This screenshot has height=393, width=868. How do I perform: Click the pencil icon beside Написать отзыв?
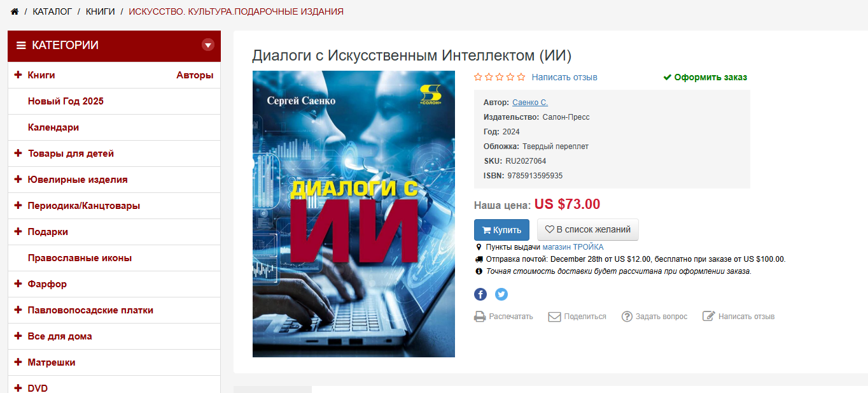coord(709,317)
